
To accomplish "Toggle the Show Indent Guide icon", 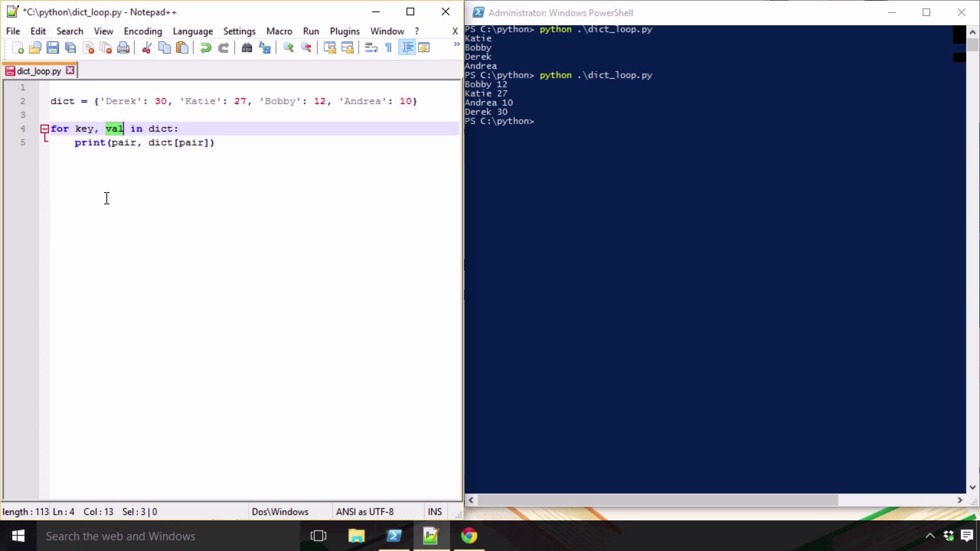I will click(x=407, y=47).
